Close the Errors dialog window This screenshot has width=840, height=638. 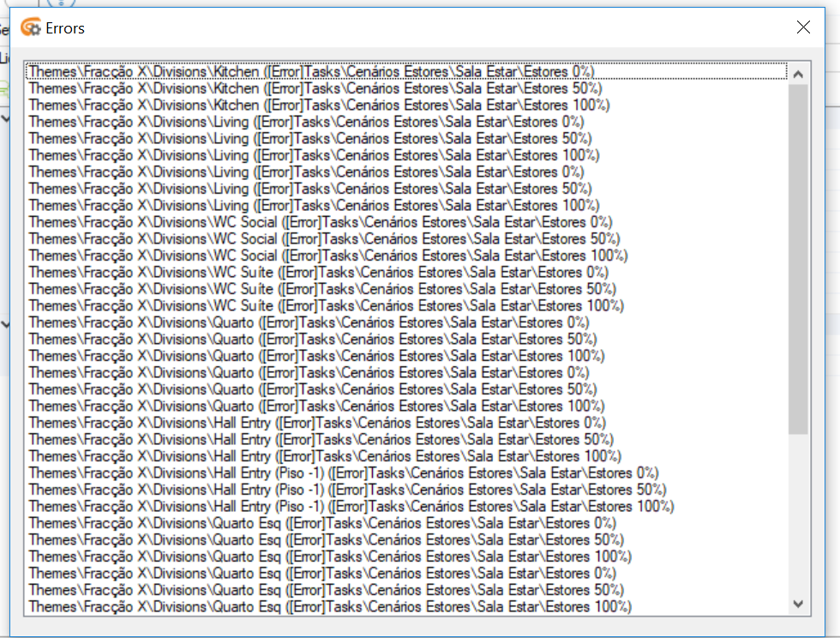coord(803,27)
